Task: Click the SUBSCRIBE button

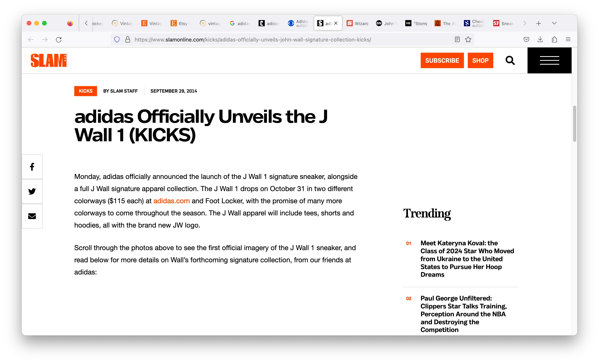Action: (442, 60)
